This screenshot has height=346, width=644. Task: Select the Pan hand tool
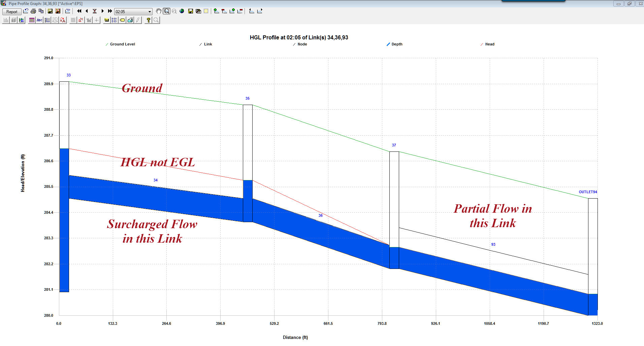158,11
